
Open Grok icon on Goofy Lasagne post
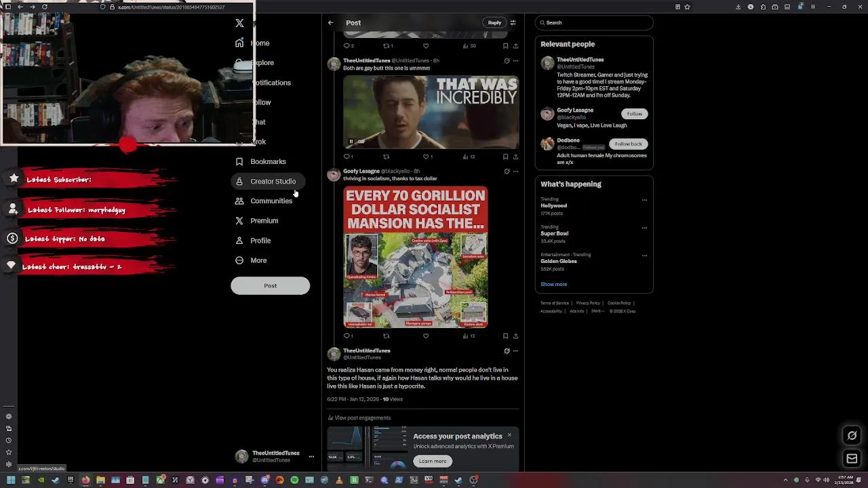[507, 171]
